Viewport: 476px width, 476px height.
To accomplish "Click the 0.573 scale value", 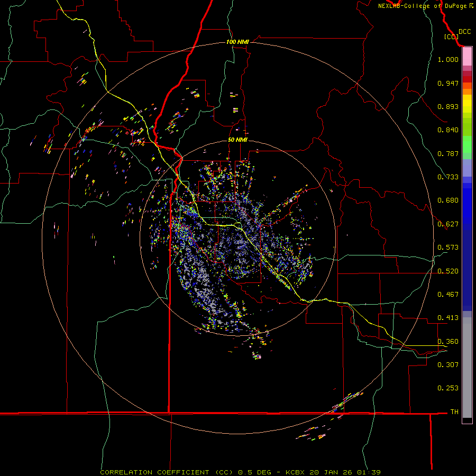I will coord(448,248).
